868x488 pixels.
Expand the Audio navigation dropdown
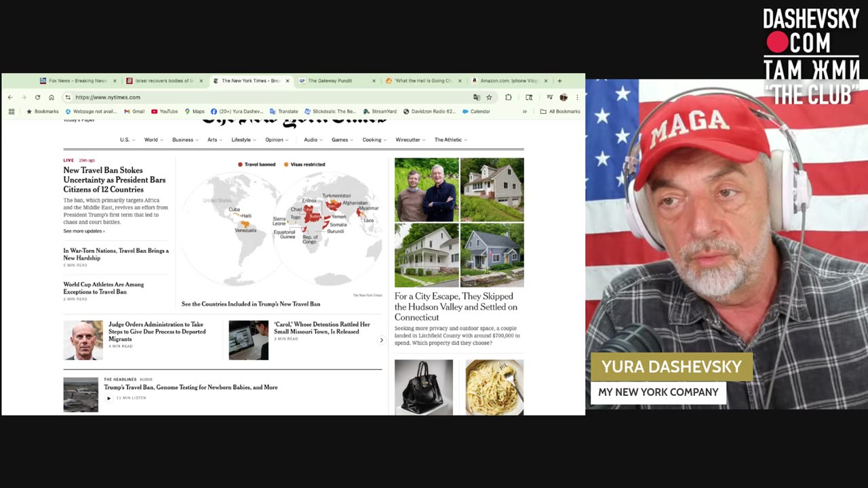pyautogui.click(x=313, y=140)
